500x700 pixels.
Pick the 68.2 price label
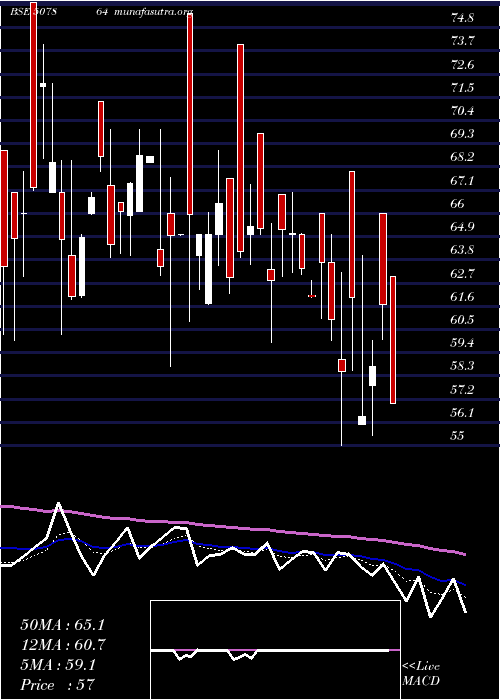point(462,158)
